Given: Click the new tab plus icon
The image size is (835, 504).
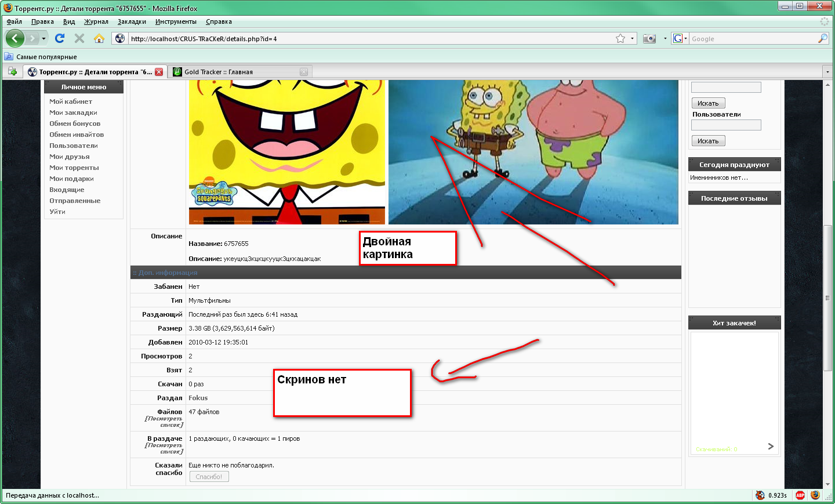Looking at the screenshot, I should pos(12,71).
